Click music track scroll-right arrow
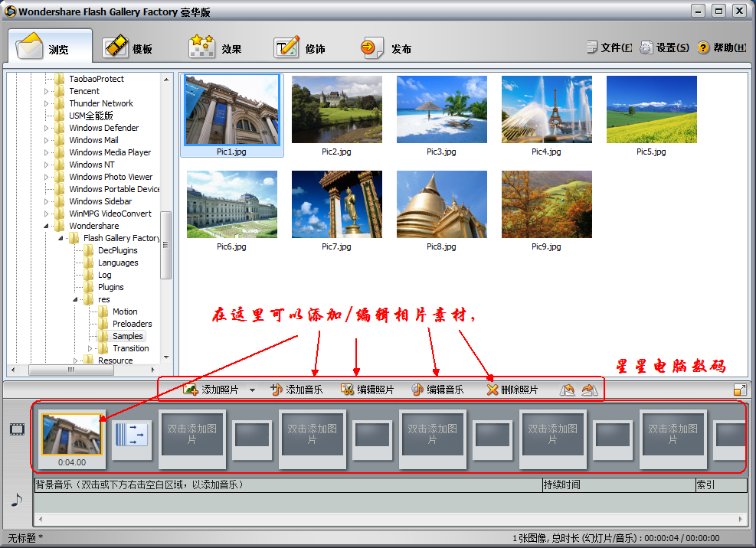The height and width of the screenshot is (548, 756). click(x=741, y=519)
